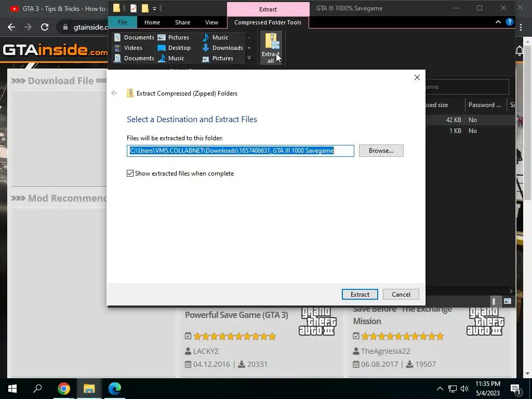Open the Windows Start menu
This screenshot has height=399, width=532.
point(12,389)
